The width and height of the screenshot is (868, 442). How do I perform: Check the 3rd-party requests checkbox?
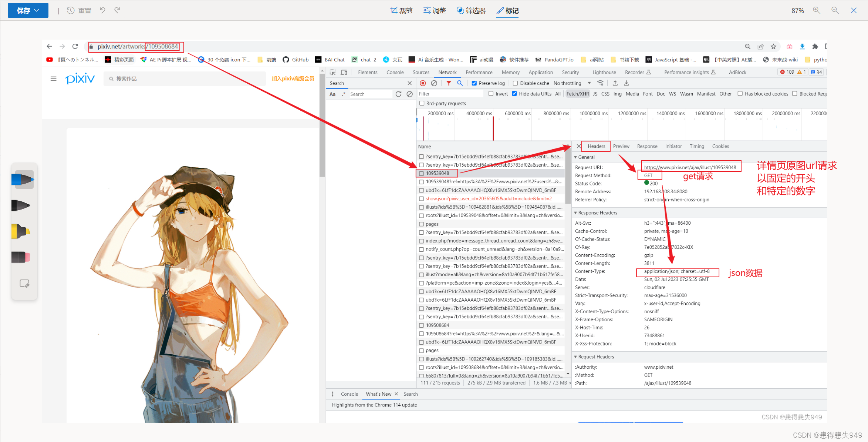pyautogui.click(x=422, y=103)
